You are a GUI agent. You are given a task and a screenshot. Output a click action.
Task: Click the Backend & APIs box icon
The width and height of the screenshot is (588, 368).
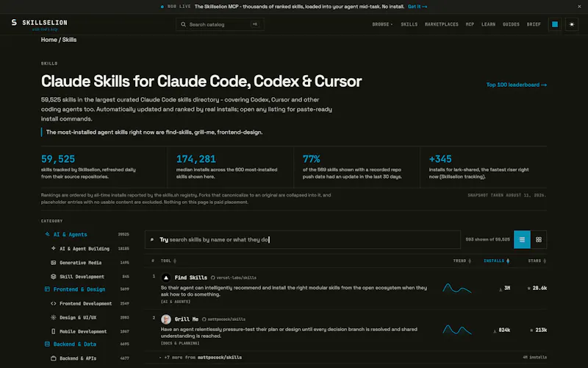coord(53,358)
